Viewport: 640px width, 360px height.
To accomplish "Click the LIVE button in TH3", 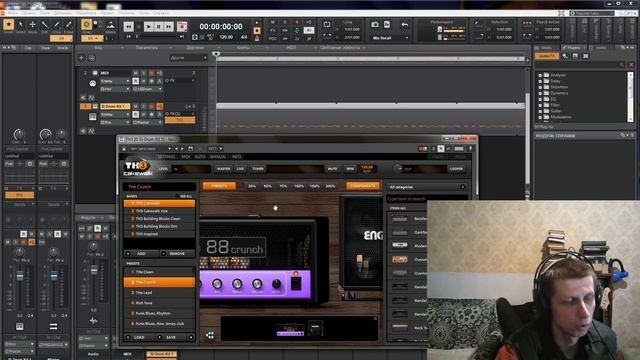I will point(240,169).
